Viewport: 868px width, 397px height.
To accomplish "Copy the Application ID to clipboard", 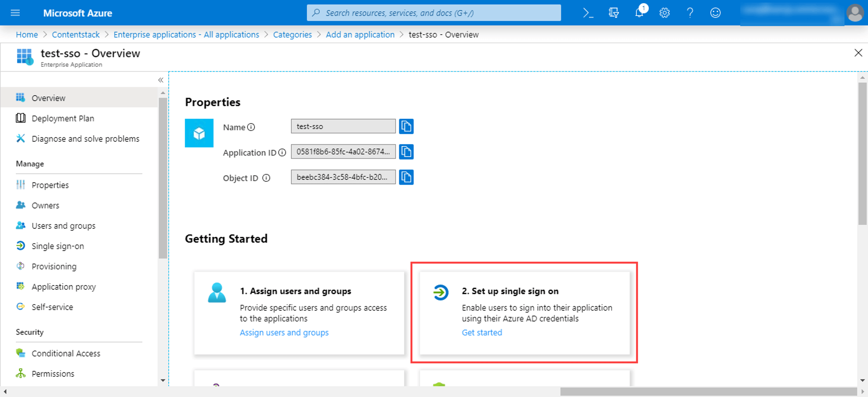I will click(x=406, y=152).
